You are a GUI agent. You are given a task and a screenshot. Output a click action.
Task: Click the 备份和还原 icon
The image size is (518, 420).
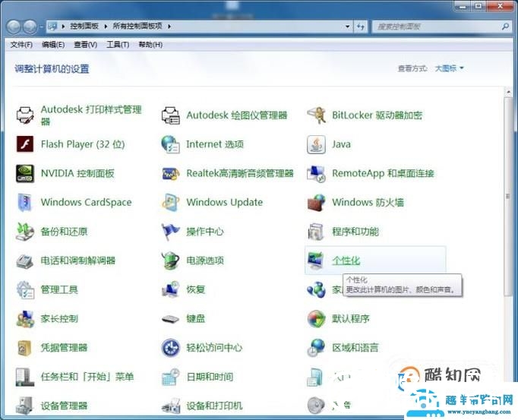(x=25, y=232)
